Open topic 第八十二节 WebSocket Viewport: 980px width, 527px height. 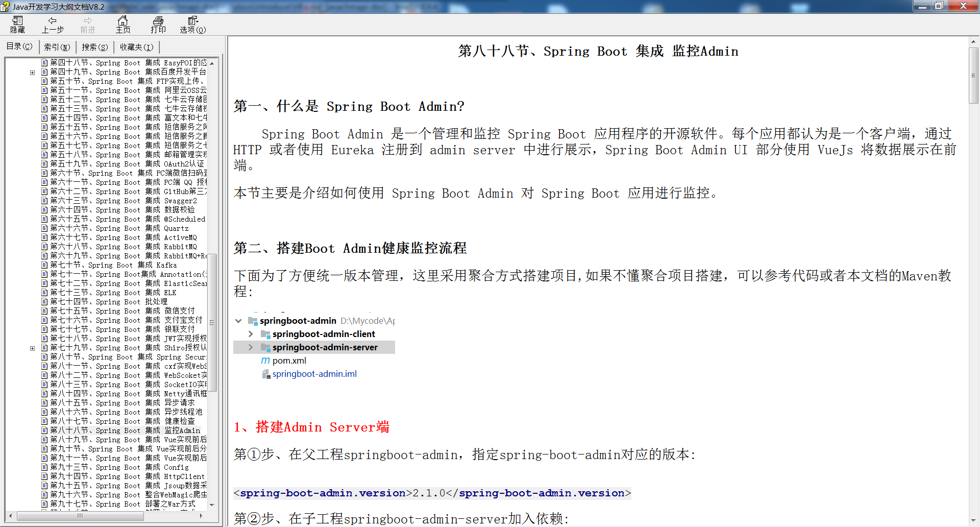click(129, 375)
